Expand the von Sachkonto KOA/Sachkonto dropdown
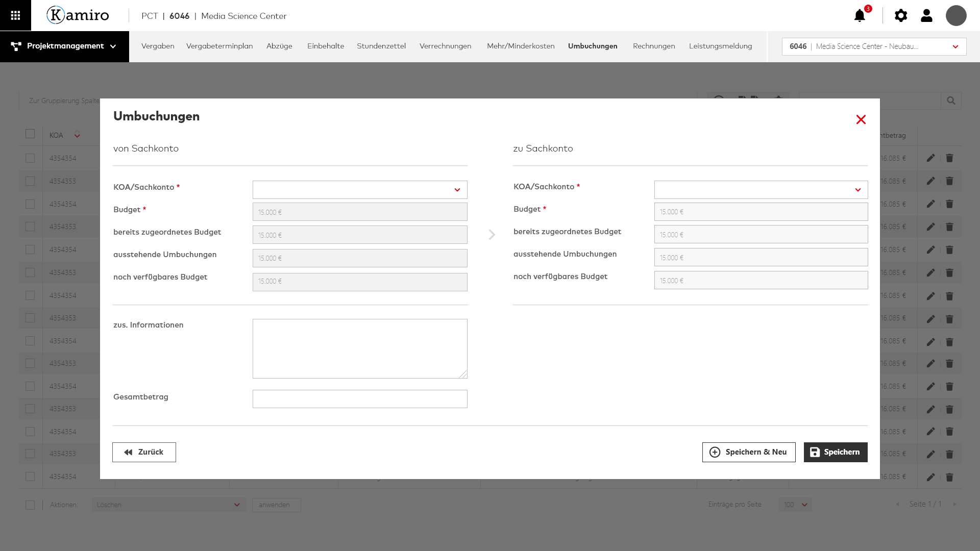 (x=360, y=190)
